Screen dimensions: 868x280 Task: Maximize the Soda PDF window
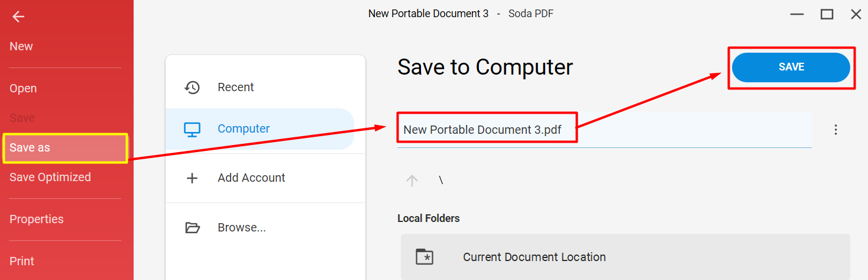click(x=827, y=14)
